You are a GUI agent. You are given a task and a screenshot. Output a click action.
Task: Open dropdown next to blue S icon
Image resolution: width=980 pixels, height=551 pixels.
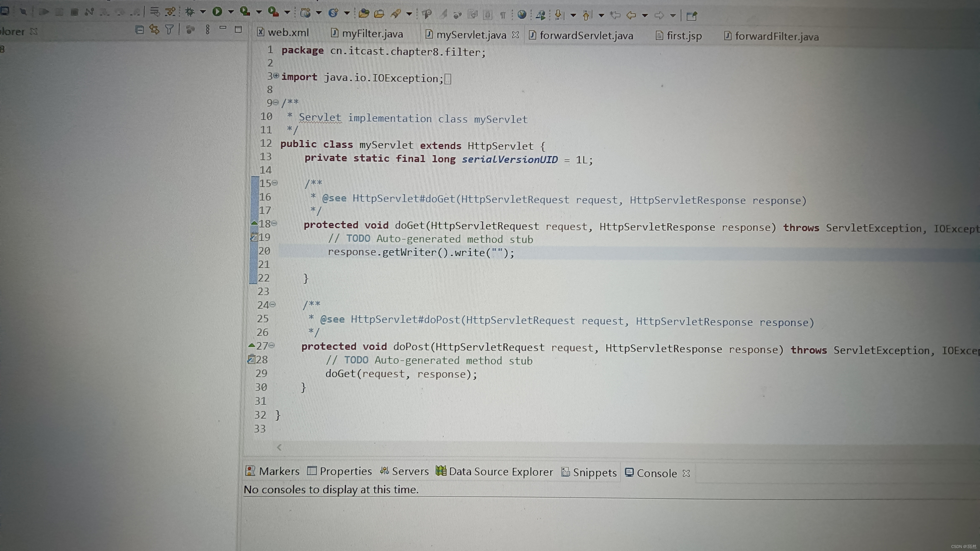click(347, 13)
